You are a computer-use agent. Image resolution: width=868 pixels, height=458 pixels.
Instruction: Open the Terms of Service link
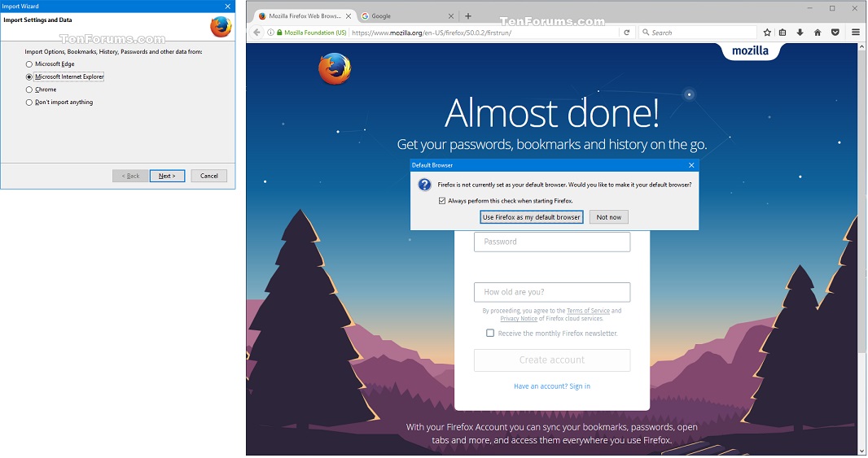(588, 311)
